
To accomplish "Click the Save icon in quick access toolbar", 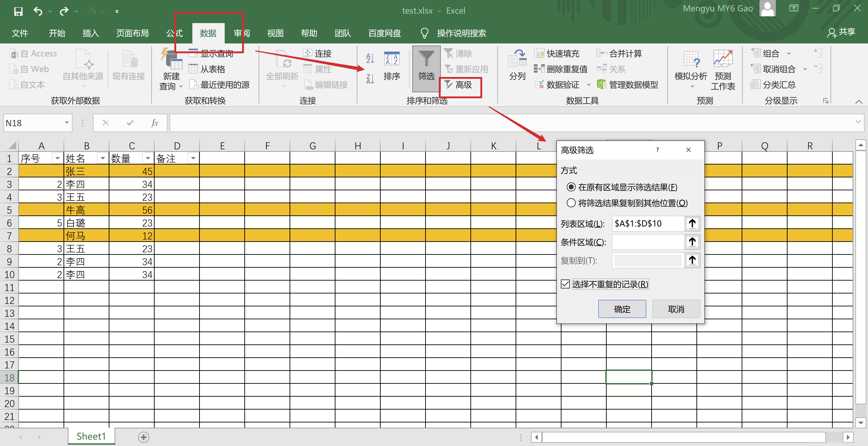I will 18,12.
